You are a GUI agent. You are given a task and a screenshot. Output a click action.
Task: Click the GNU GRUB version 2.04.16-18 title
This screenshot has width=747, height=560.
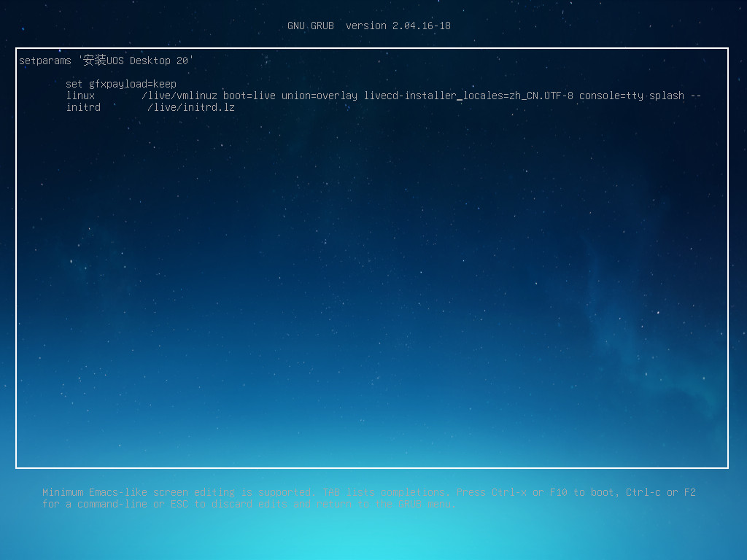tap(369, 26)
